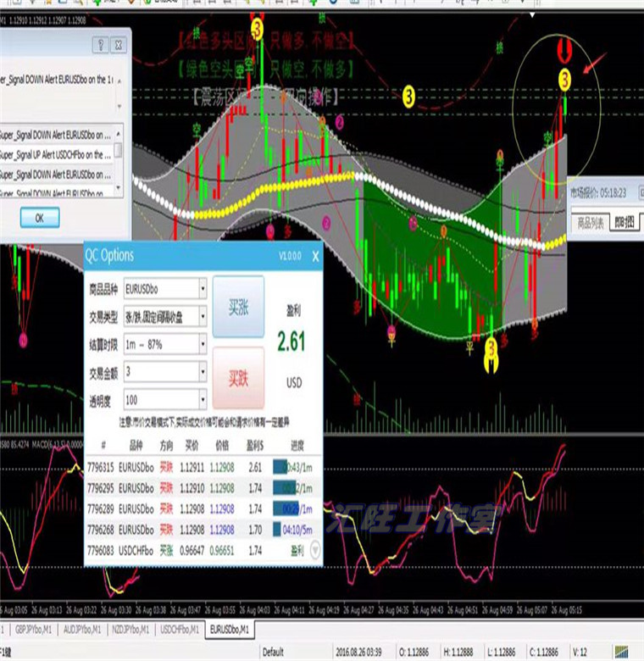Click the 商品列表 tab in market watch

[590, 223]
